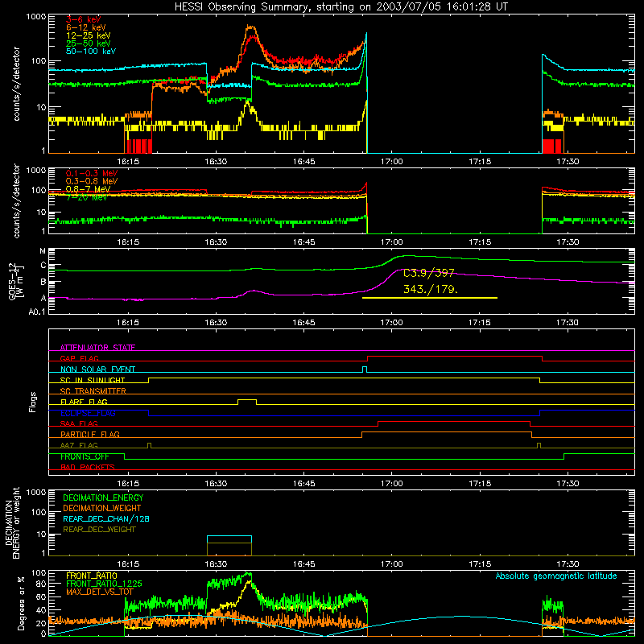Click the 'C3.9/397' flare class annotation
This screenshot has width=644, height=644.
tap(429, 273)
